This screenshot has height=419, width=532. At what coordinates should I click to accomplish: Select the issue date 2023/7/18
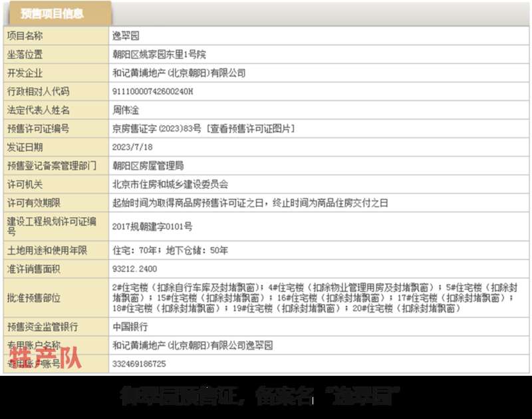click(x=132, y=147)
